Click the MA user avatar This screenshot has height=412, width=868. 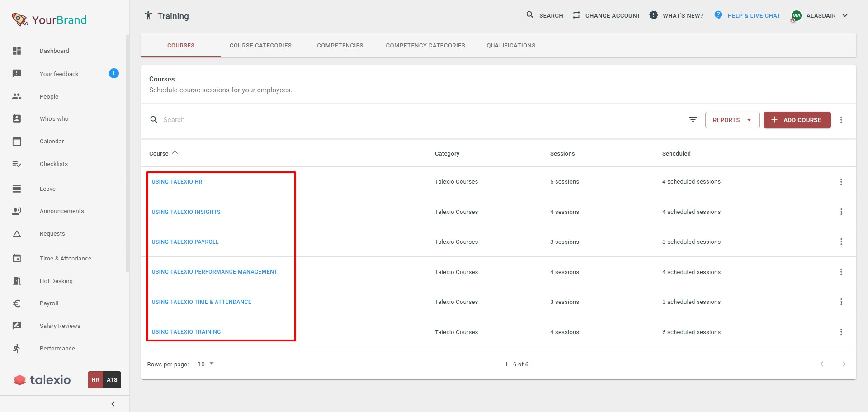(x=796, y=15)
